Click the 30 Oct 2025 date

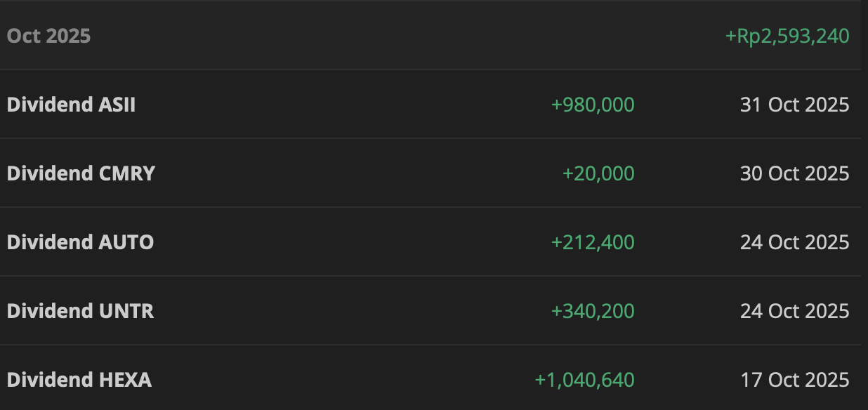click(794, 173)
